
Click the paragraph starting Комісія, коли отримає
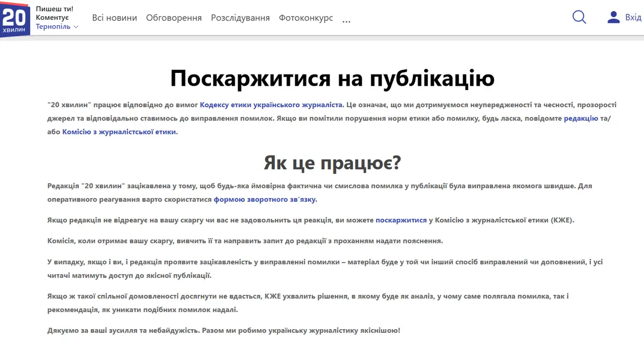coord(245,240)
